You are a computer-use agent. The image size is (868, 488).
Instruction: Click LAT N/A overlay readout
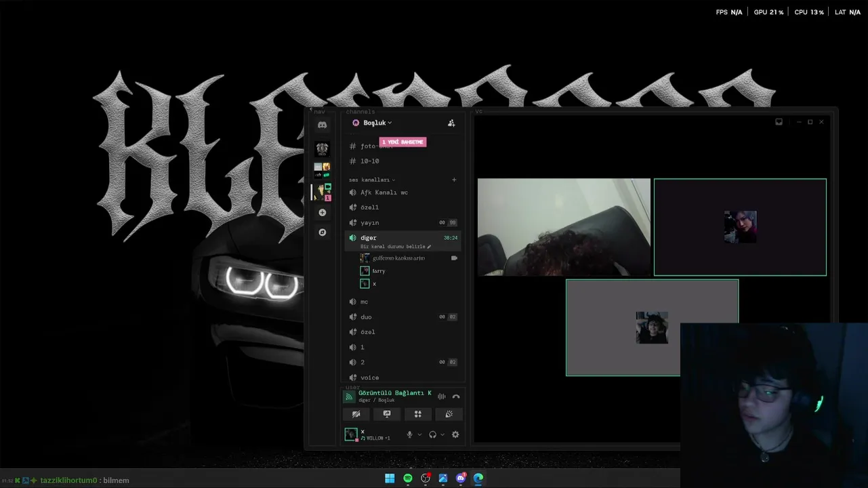(848, 12)
